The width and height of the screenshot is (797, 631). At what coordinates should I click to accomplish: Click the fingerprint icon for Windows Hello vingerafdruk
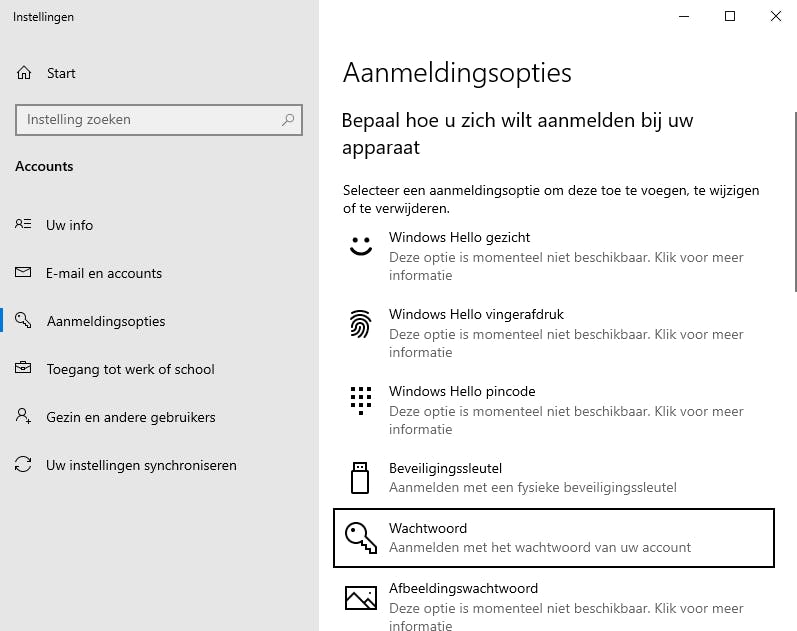coord(360,323)
